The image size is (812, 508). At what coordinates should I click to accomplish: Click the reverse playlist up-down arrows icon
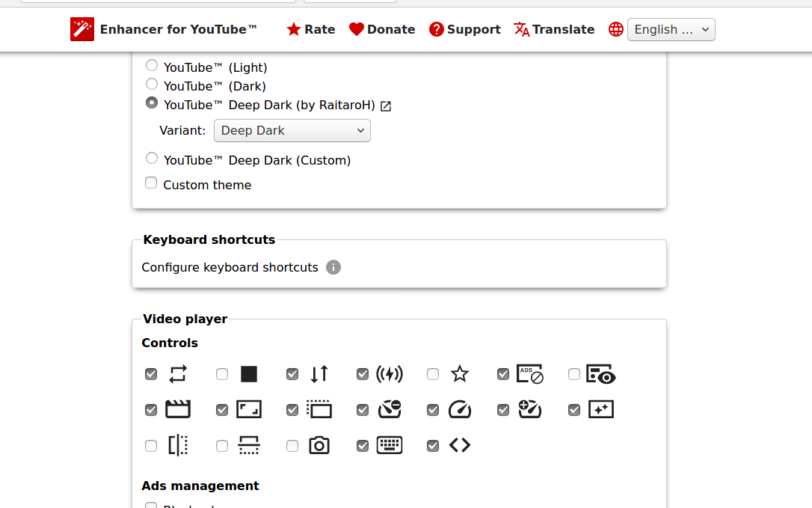(319, 374)
